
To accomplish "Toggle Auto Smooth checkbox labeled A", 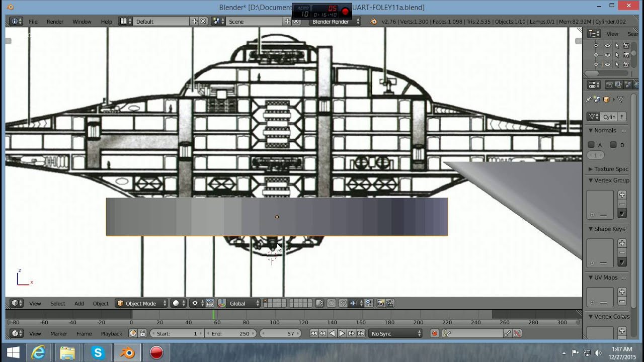I will (591, 145).
